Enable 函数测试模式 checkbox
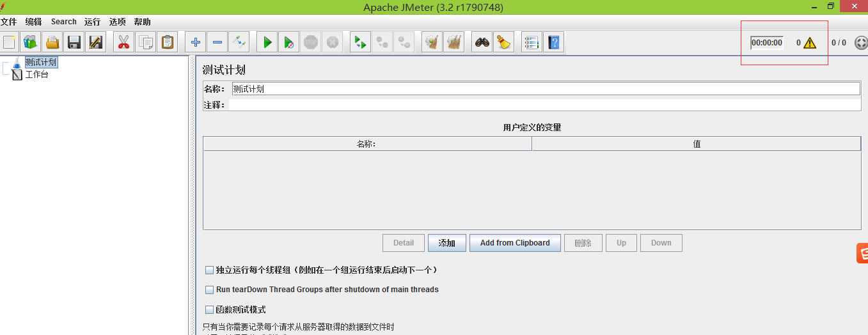 coord(209,309)
